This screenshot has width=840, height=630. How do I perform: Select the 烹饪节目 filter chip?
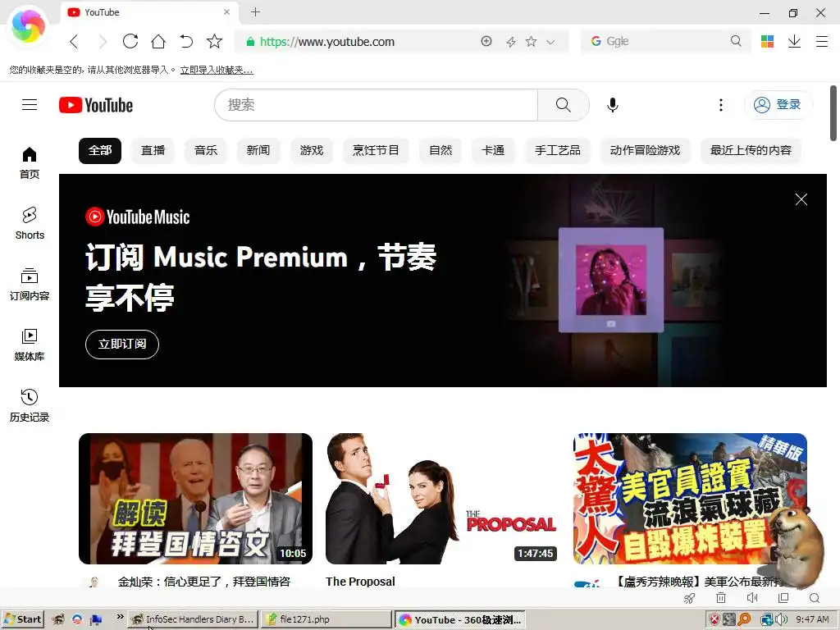pyautogui.click(x=376, y=151)
